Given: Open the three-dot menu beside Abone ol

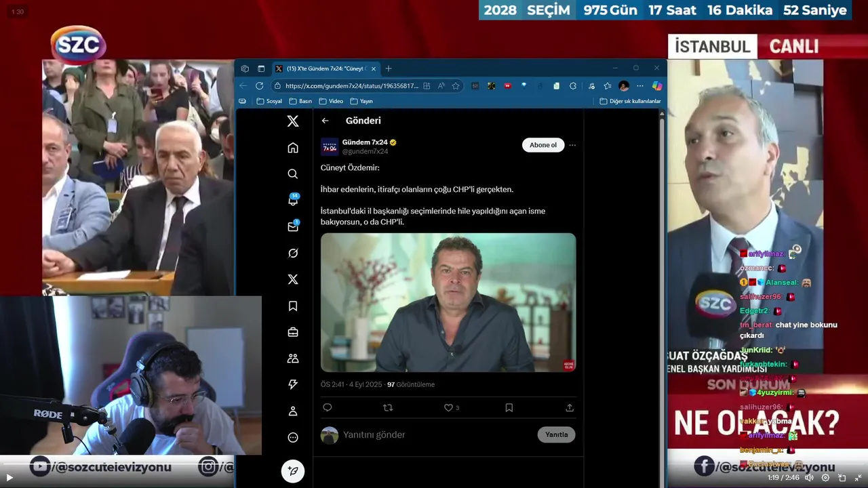Looking at the screenshot, I should tap(572, 145).
